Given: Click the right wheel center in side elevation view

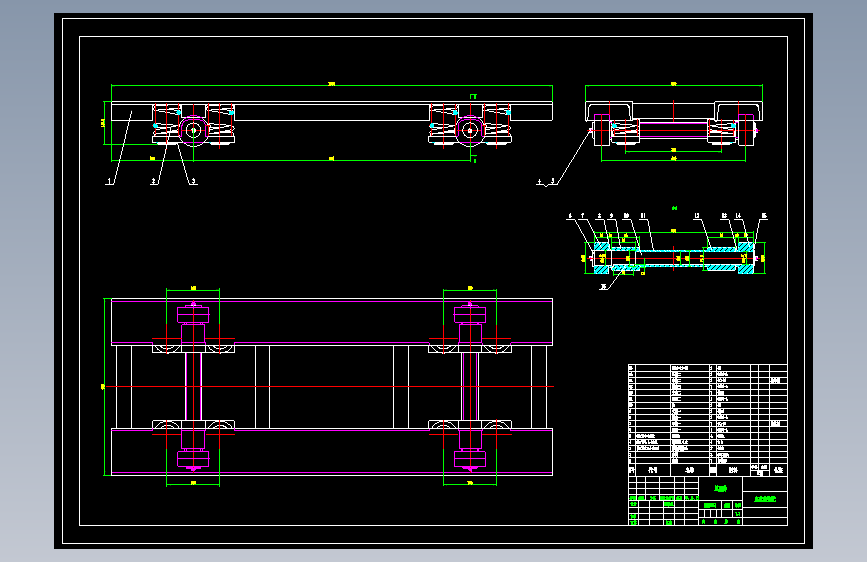Looking at the screenshot, I should point(470,131).
